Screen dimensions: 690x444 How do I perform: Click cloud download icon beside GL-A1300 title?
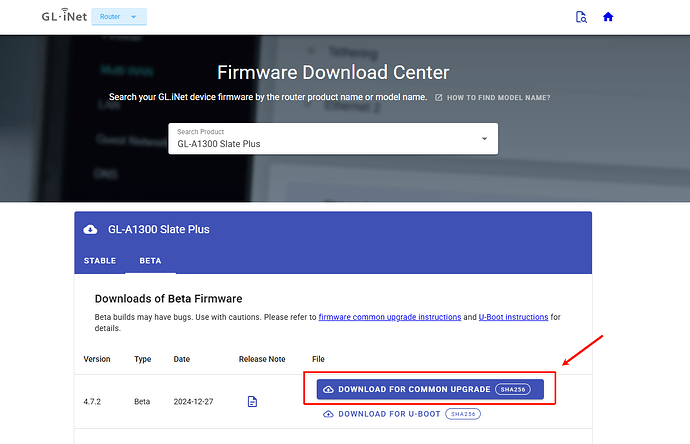coord(90,229)
